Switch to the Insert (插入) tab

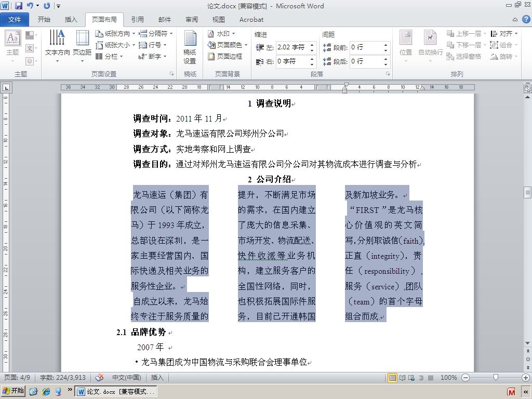coord(71,20)
